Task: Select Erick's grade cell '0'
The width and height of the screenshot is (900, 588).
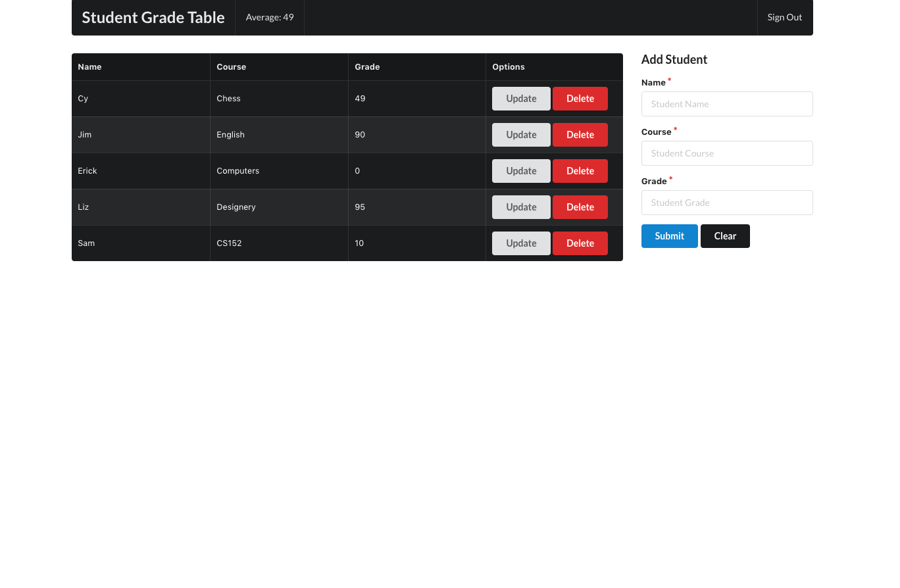Action: [x=417, y=171]
